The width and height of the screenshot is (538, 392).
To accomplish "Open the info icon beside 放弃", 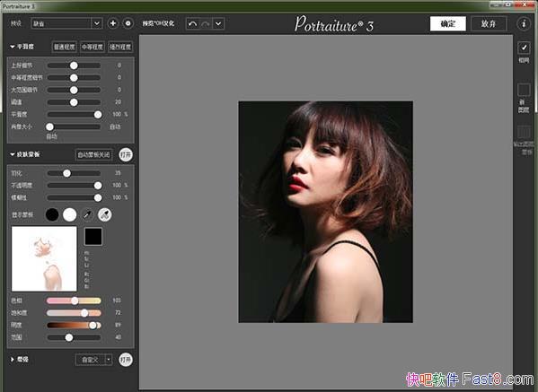I will (x=524, y=23).
